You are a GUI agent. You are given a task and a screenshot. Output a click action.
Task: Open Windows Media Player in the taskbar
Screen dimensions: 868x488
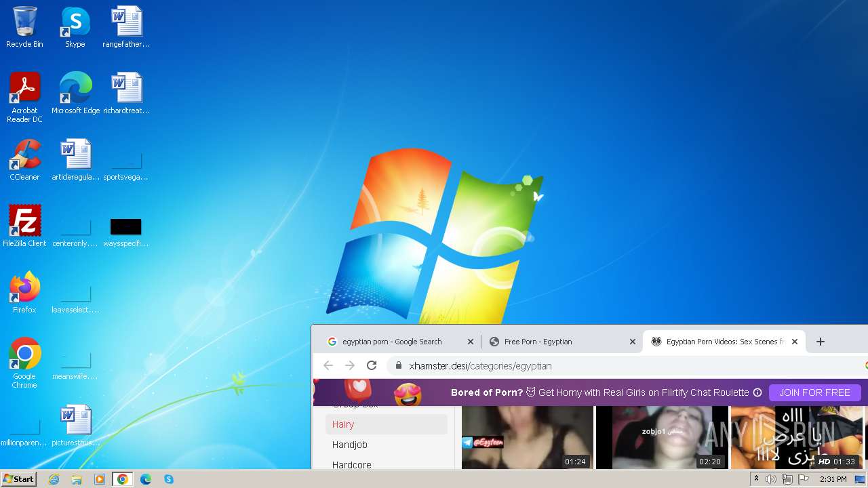[100, 479]
